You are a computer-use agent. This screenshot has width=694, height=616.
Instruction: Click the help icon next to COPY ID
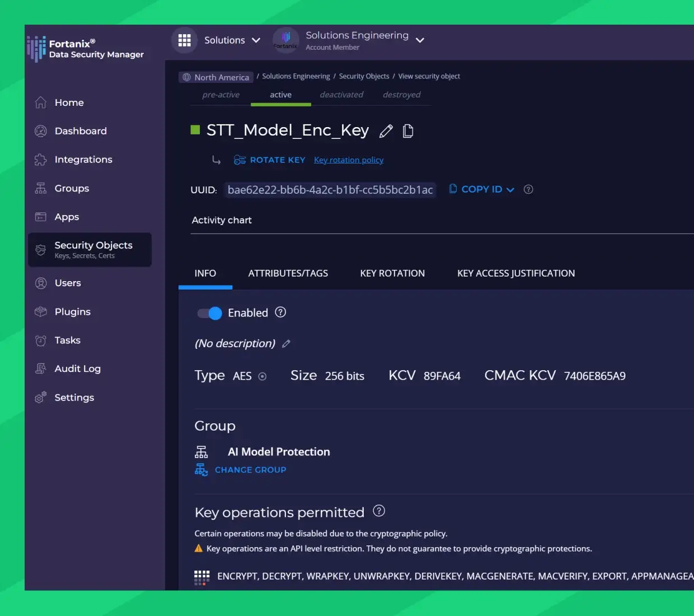coord(528,189)
